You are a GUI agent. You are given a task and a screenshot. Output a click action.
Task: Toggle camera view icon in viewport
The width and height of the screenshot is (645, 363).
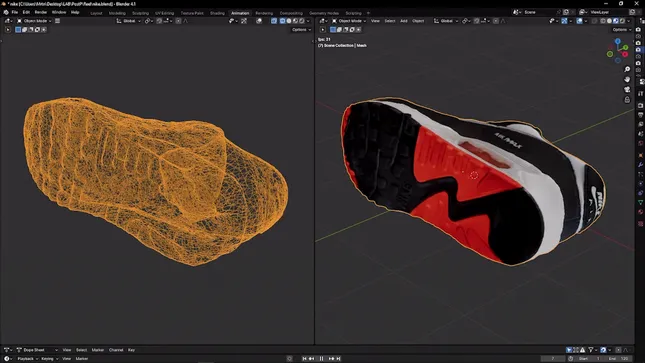point(627,89)
